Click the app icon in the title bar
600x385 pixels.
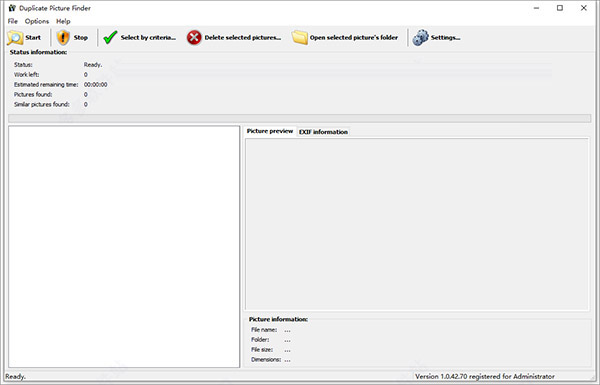pyautogui.click(x=12, y=8)
